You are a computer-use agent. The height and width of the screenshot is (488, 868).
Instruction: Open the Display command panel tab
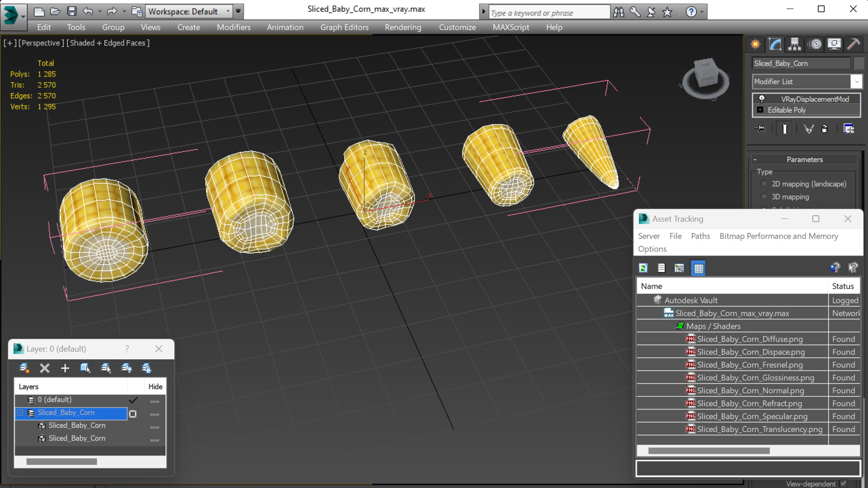[834, 44]
